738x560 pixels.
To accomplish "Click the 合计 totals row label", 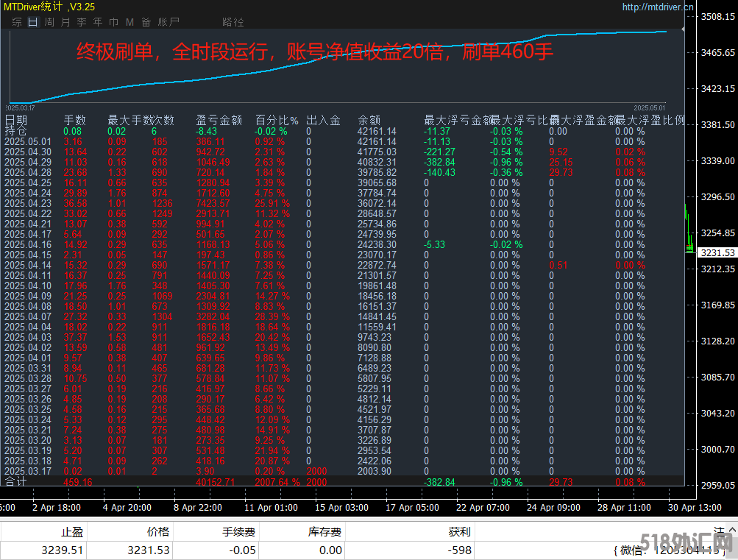I will coord(16,482).
